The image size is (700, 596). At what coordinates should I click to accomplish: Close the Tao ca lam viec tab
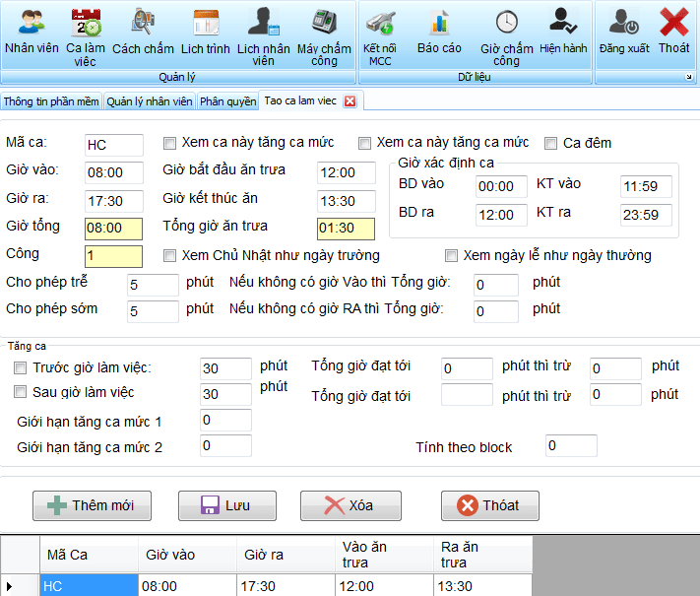(x=349, y=101)
